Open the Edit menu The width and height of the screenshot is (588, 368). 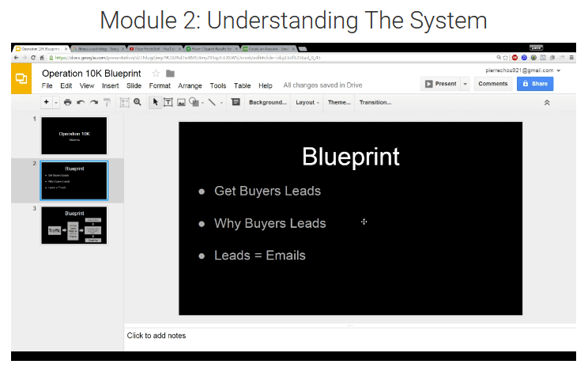66,85
